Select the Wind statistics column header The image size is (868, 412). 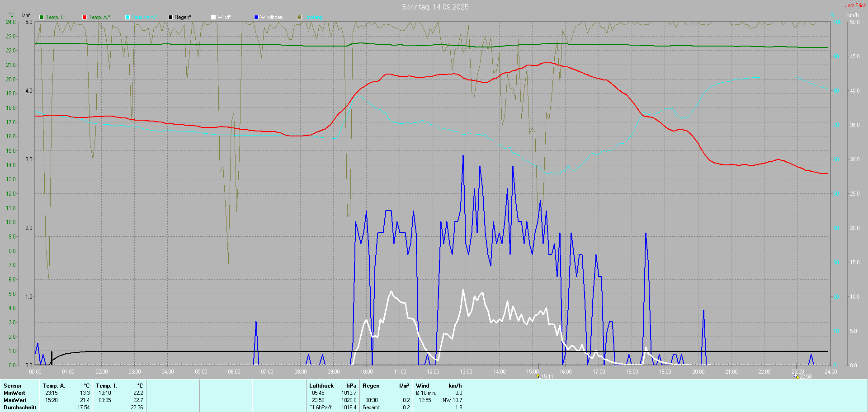click(x=423, y=386)
